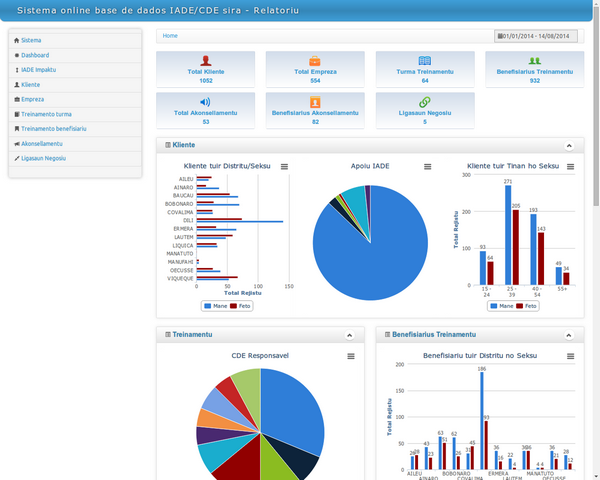The image size is (600, 480).
Task: Click the green Benefisiarius Treinamentu people icon
Action: pos(535,60)
